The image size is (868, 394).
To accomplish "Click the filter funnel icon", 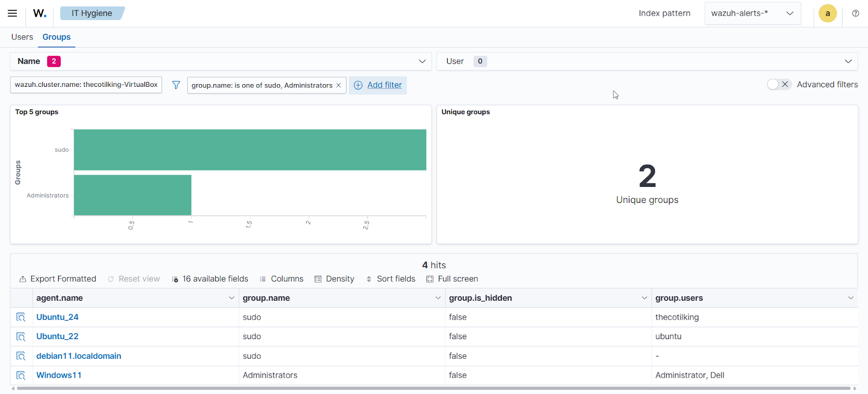I will 176,85.
